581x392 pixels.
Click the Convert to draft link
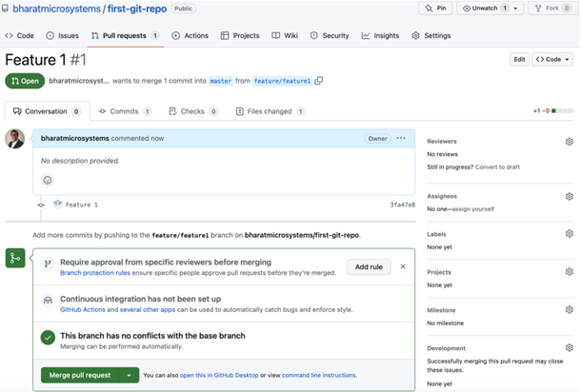point(497,167)
